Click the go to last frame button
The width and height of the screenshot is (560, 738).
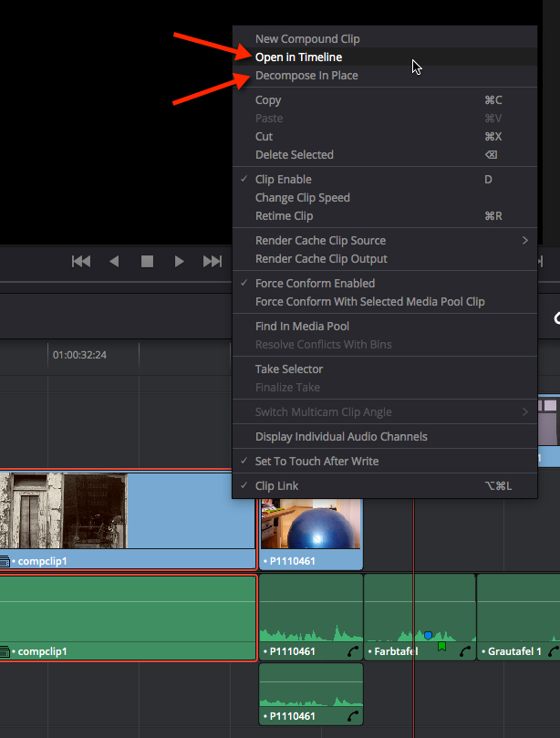pos(213,262)
